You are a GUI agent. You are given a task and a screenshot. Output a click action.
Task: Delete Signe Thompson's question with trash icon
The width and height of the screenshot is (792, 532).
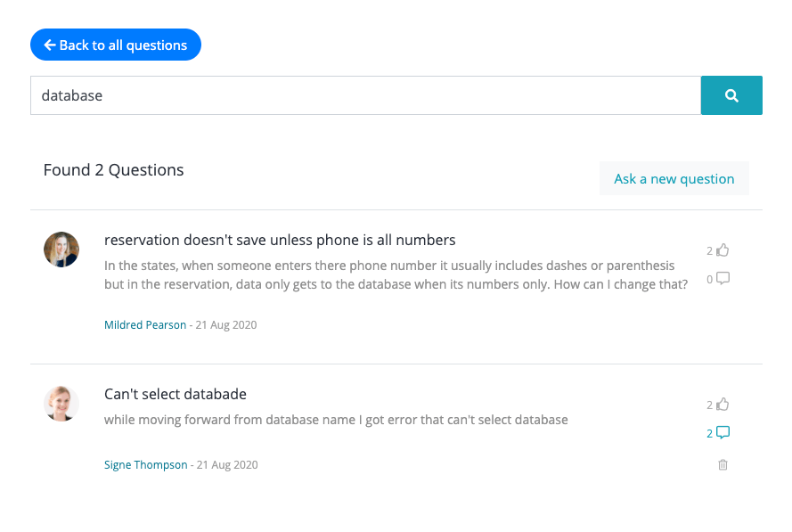click(723, 464)
